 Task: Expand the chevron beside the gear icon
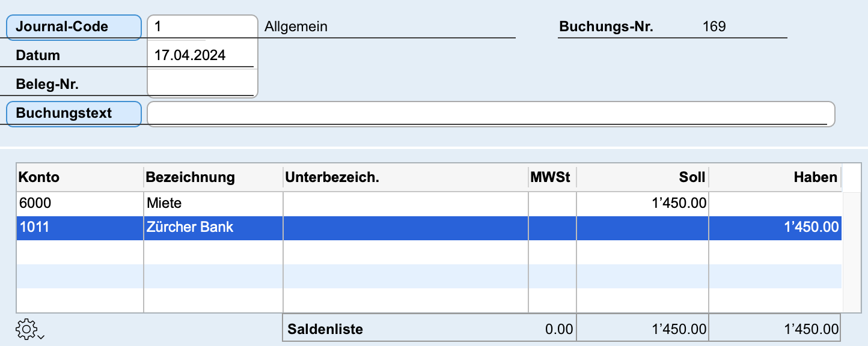pyautogui.click(x=40, y=336)
